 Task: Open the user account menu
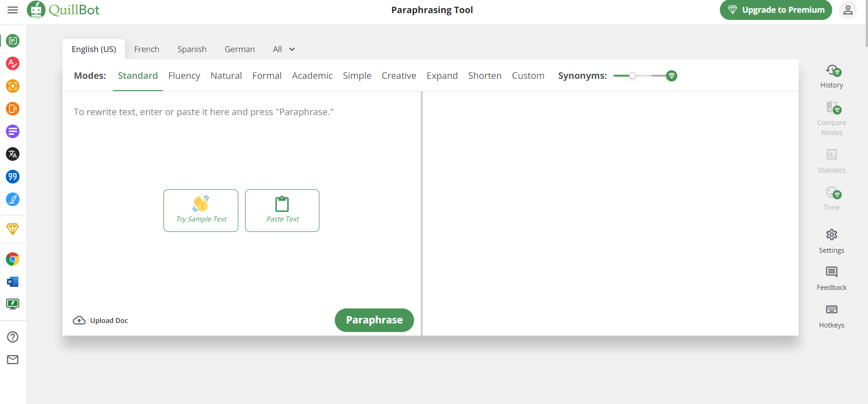tap(848, 10)
